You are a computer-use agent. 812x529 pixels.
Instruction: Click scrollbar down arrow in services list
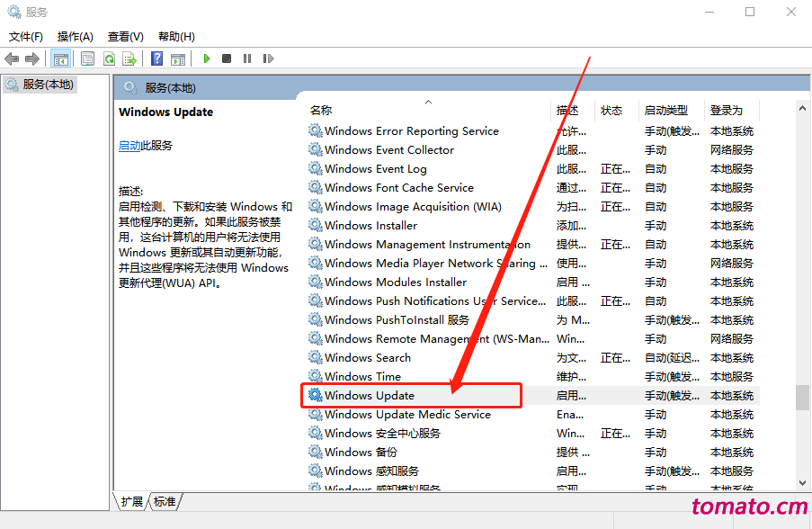pyautogui.click(x=802, y=483)
